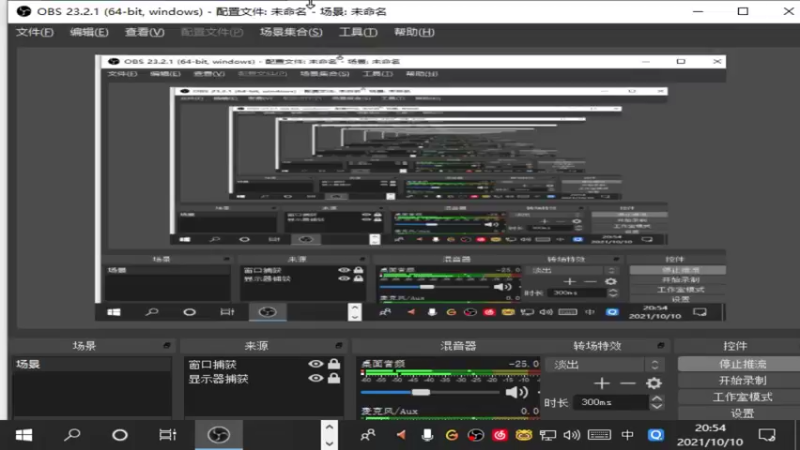The width and height of the screenshot is (800, 450).
Task: Remove transition with the minus icon
Action: 628,383
